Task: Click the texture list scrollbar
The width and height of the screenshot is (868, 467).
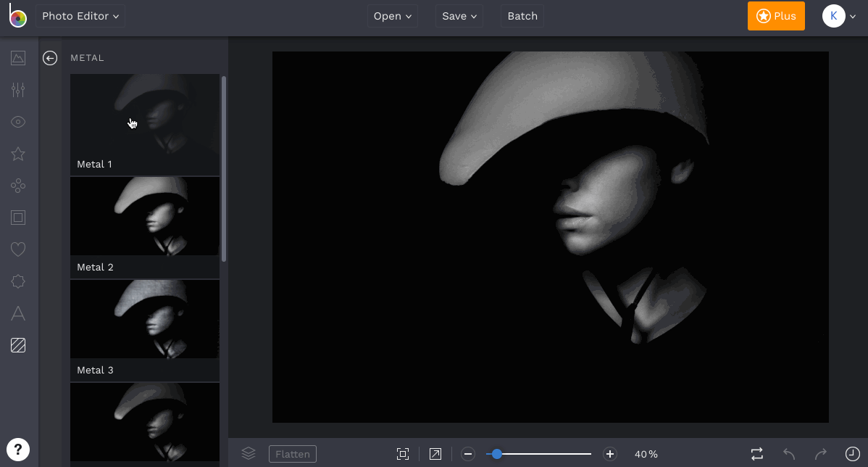Action: coord(224,169)
